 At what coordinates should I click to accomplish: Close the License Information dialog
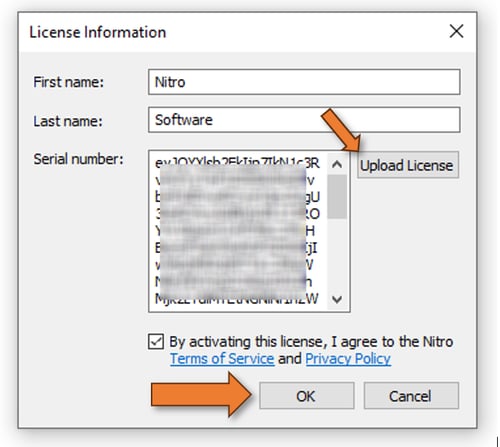(x=456, y=32)
